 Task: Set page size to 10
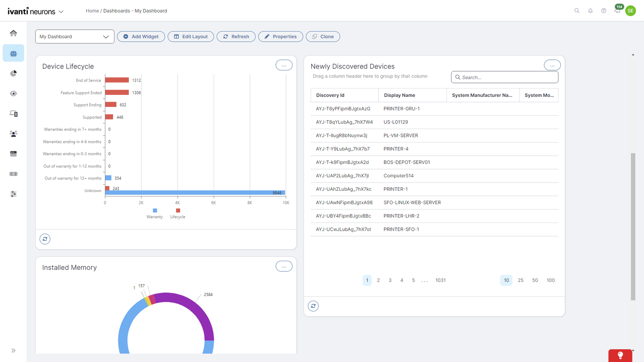point(506,280)
